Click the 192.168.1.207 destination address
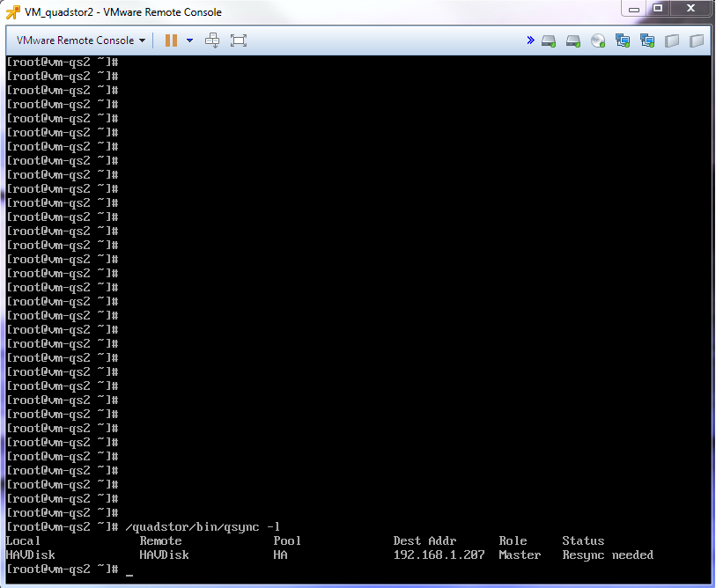The height and width of the screenshot is (588, 716). click(439, 555)
